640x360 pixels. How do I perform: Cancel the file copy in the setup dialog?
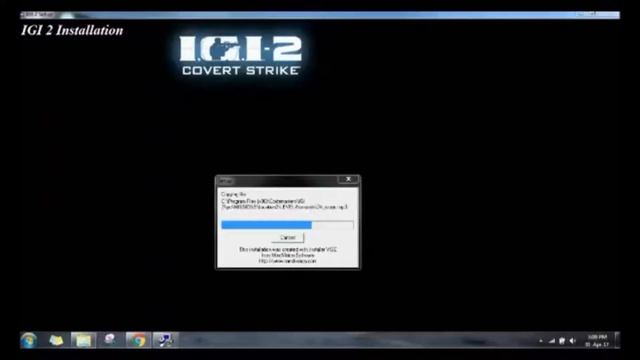pyautogui.click(x=288, y=238)
